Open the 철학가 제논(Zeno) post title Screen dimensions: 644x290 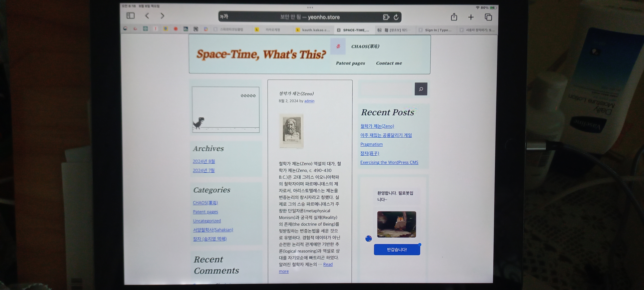pyautogui.click(x=296, y=93)
